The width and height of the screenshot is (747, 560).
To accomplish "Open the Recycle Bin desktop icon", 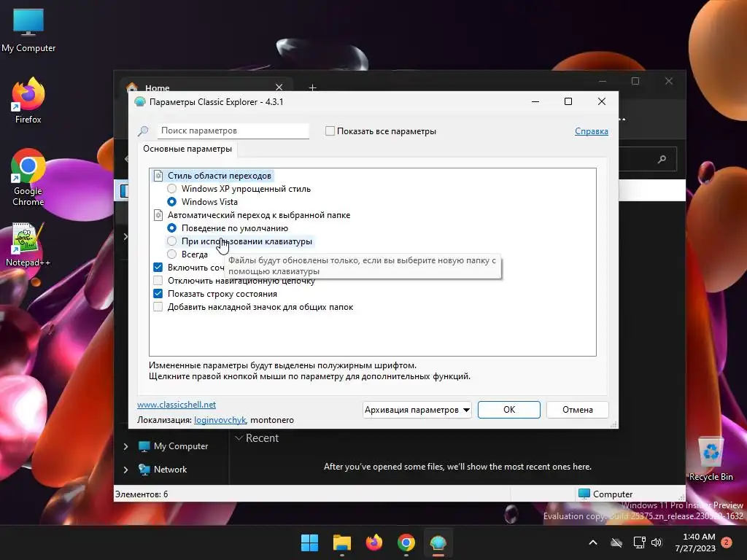I will tap(711, 459).
